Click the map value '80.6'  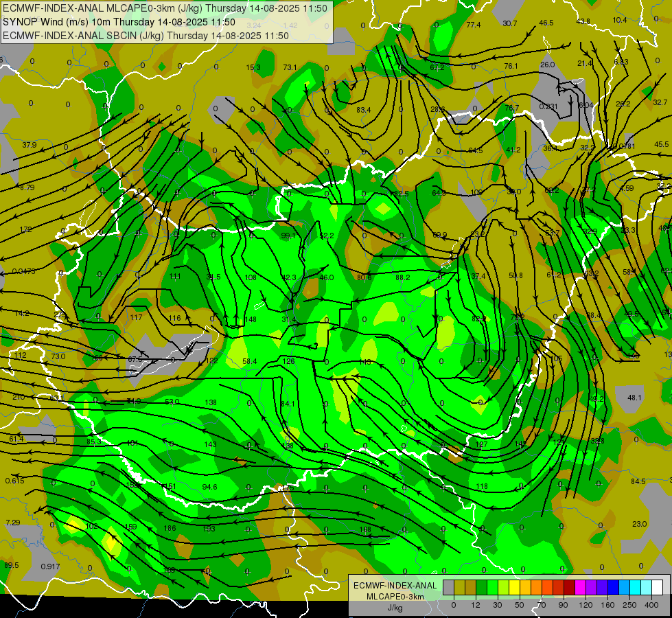[364, 278]
